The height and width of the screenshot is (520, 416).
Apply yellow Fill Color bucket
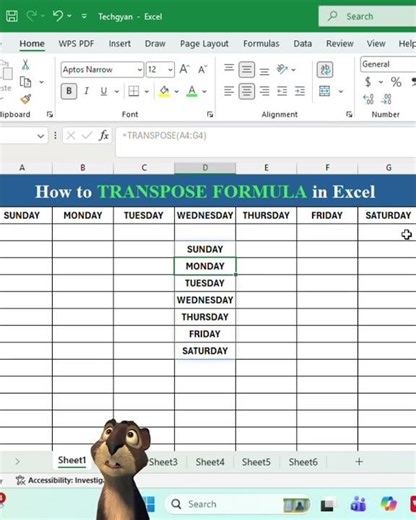click(x=164, y=91)
